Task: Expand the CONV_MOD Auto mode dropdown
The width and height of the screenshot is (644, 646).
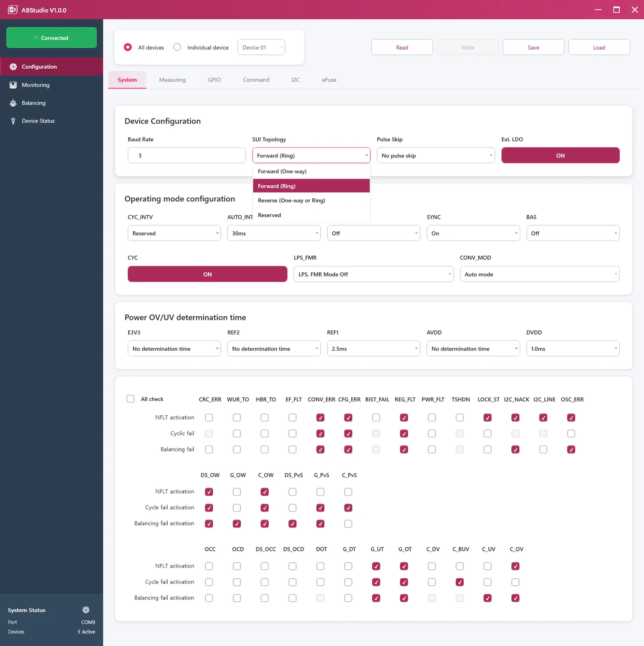Action: point(540,275)
